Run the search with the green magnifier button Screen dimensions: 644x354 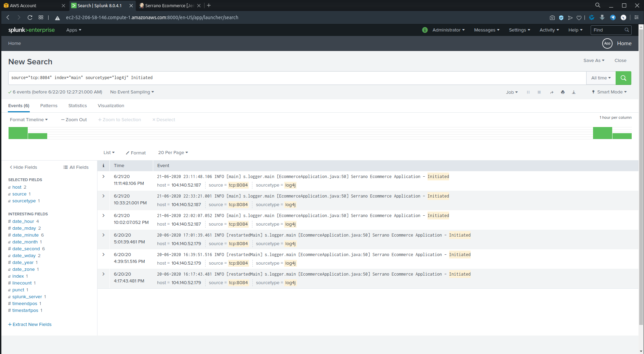623,78
